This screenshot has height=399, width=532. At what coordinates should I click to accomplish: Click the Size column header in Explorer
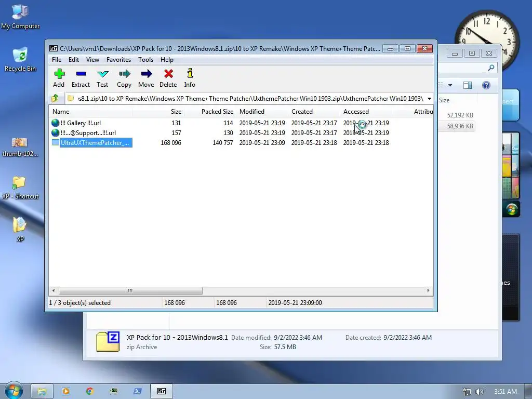[x=457, y=100]
